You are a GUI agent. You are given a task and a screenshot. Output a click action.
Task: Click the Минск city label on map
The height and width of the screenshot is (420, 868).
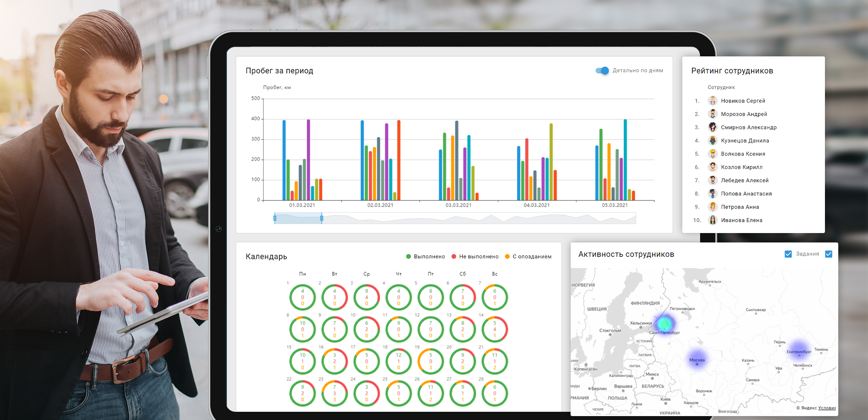click(x=652, y=374)
